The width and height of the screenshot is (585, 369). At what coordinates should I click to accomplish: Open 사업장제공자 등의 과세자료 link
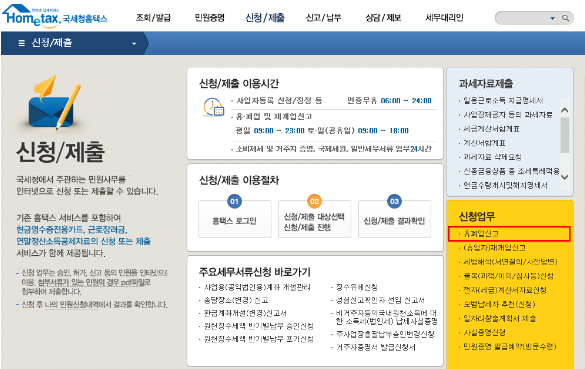[508, 115]
